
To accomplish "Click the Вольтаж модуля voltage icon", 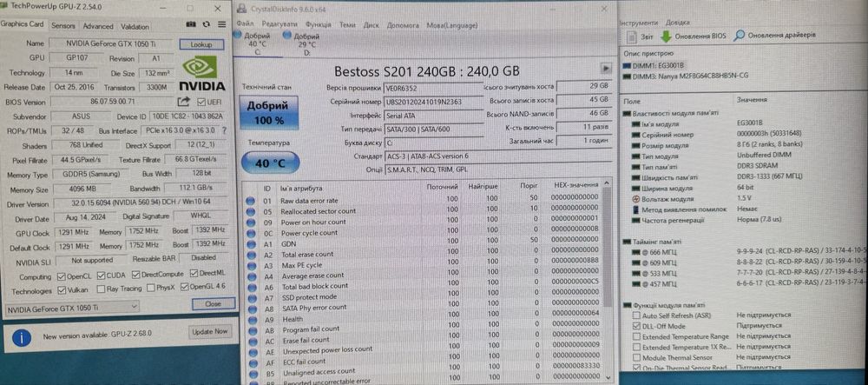I will pyautogui.click(x=636, y=198).
